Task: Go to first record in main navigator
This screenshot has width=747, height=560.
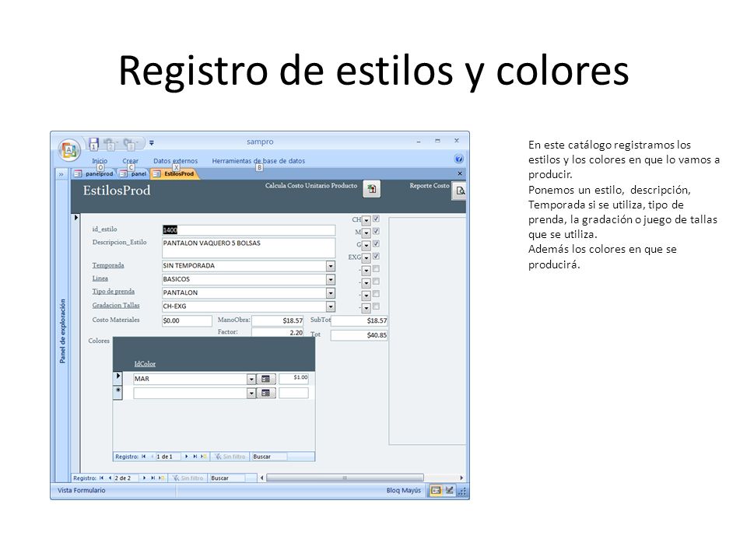Action: (101, 478)
